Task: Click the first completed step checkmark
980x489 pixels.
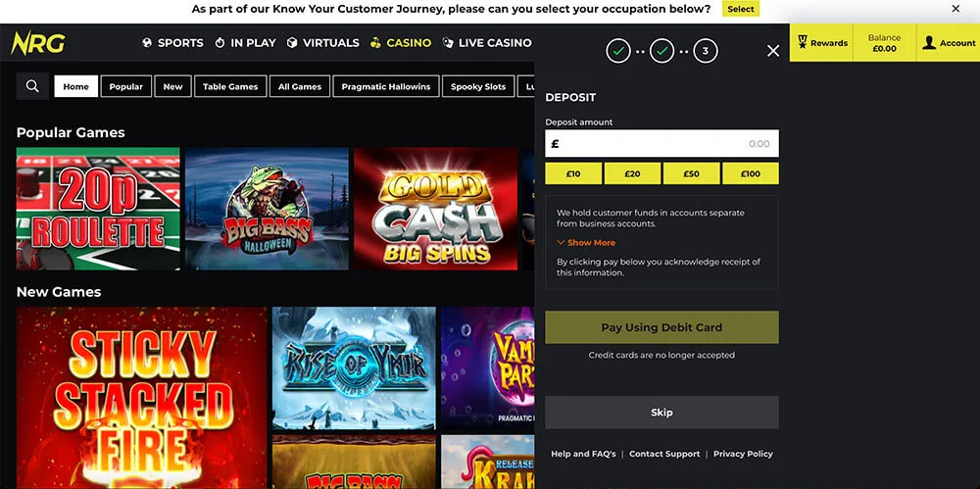Action: [x=618, y=51]
